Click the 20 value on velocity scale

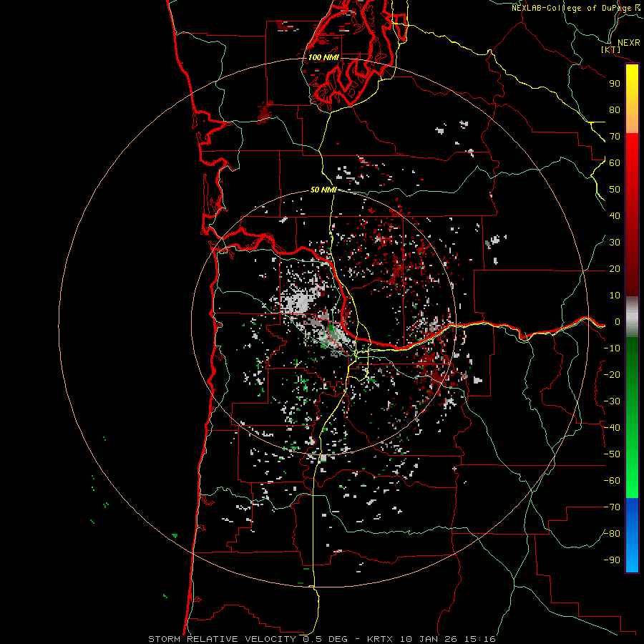click(x=615, y=269)
